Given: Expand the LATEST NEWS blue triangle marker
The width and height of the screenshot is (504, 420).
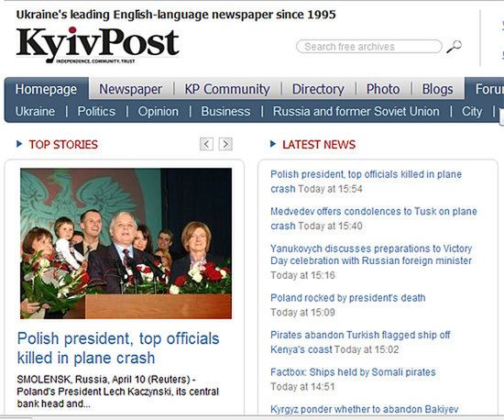Looking at the screenshot, I should pyautogui.click(x=273, y=144).
